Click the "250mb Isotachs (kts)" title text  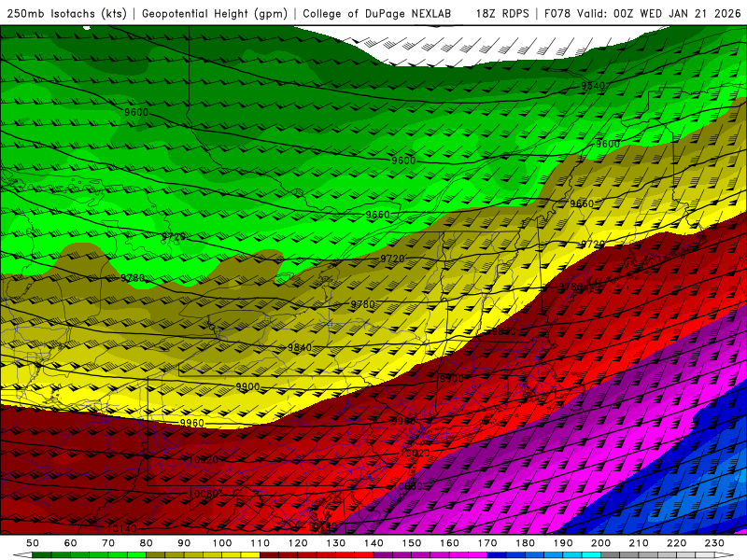(x=67, y=13)
